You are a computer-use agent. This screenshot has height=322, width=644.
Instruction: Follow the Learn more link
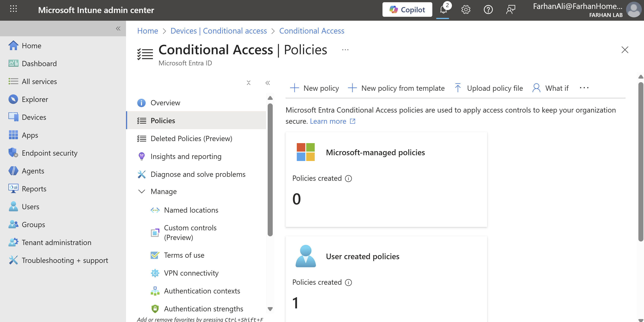click(328, 121)
